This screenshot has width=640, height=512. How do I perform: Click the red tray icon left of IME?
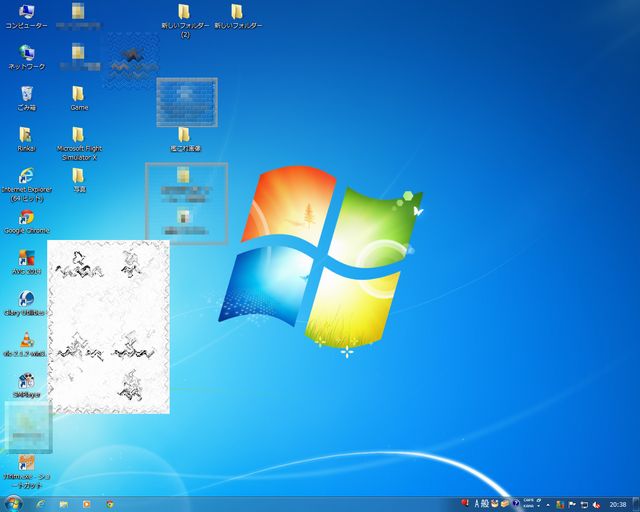coord(465,503)
